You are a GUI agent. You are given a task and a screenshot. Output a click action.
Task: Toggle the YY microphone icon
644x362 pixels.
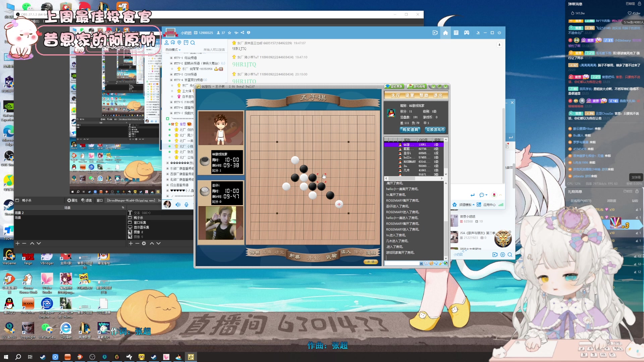pyautogui.click(x=186, y=204)
